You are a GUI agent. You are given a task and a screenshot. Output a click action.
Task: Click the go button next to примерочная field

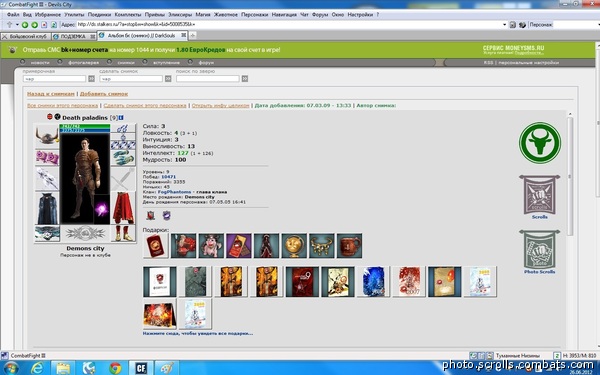pos(91,78)
